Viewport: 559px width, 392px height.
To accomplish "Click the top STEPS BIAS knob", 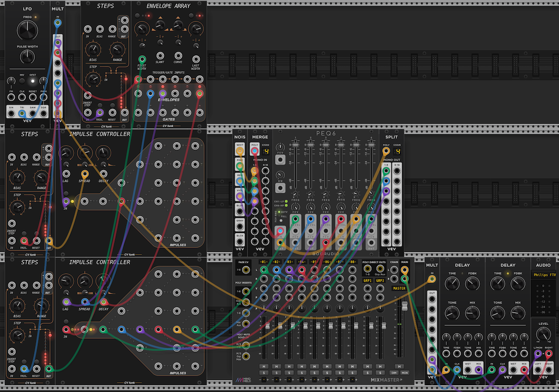I will (93, 50).
